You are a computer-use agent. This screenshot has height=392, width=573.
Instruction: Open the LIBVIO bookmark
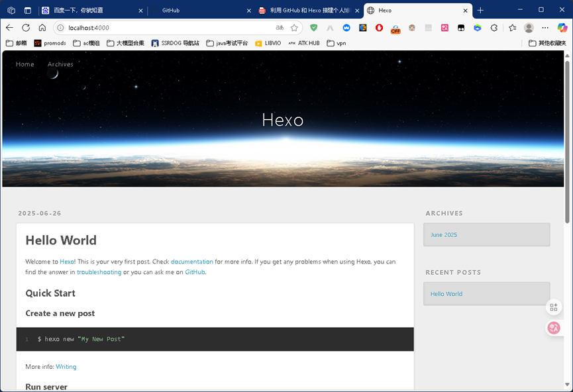268,43
